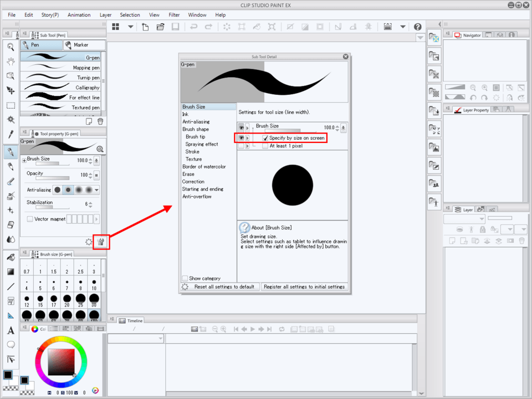Enable the Vector magnet checkbox

click(x=30, y=219)
